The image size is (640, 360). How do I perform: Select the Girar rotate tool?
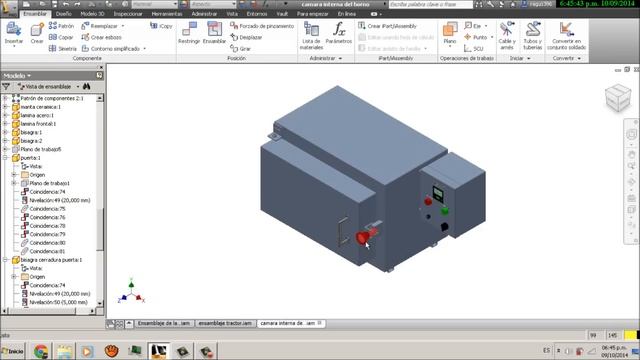(x=240, y=49)
